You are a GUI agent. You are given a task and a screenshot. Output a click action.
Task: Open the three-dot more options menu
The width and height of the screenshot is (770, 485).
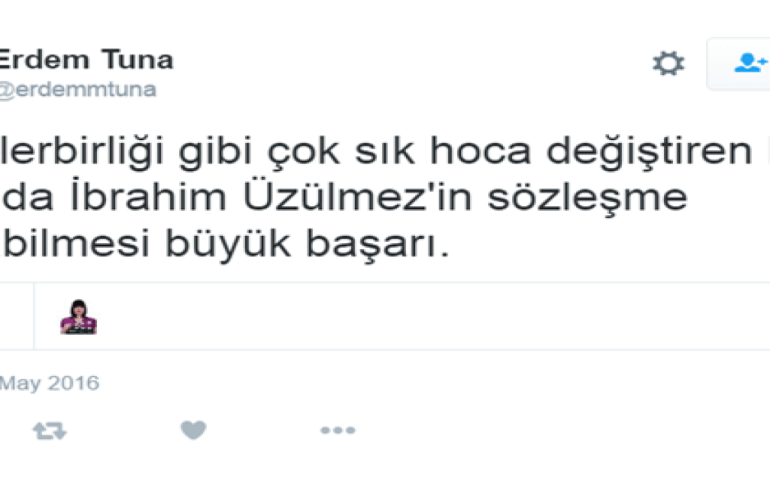point(338,431)
